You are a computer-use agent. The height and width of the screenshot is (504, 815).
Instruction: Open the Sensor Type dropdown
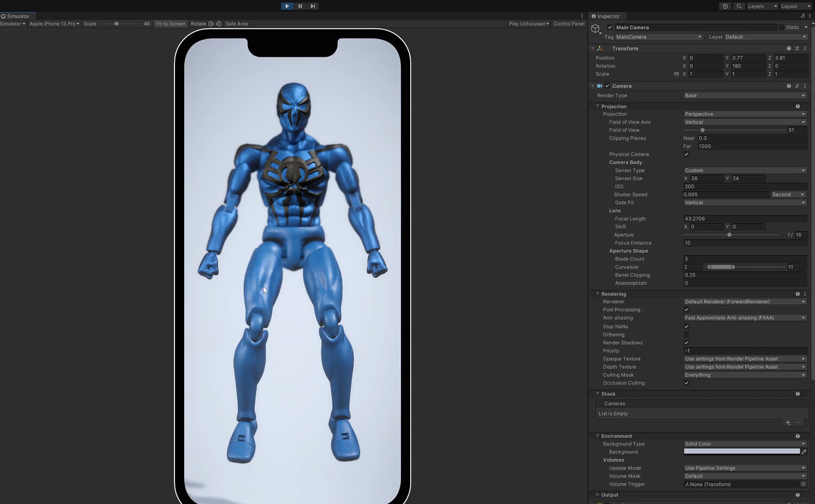[745, 171]
